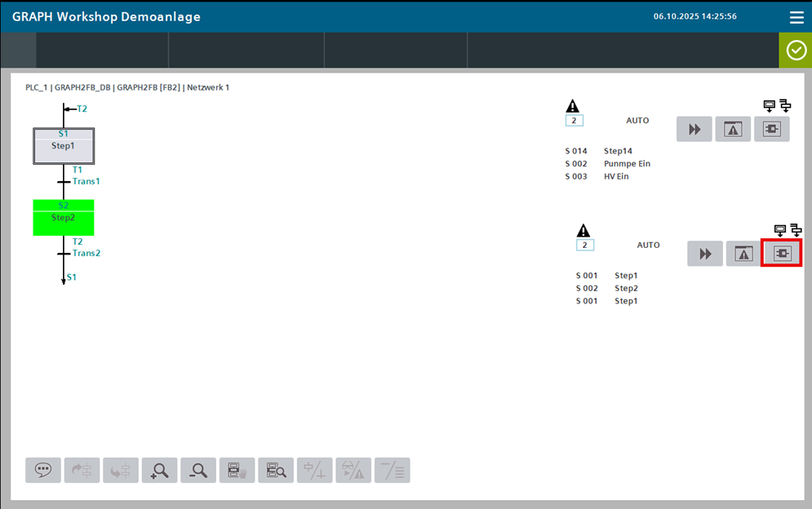Click the AUTO mode label in Step14 overview
812x509 pixels.
click(x=637, y=121)
